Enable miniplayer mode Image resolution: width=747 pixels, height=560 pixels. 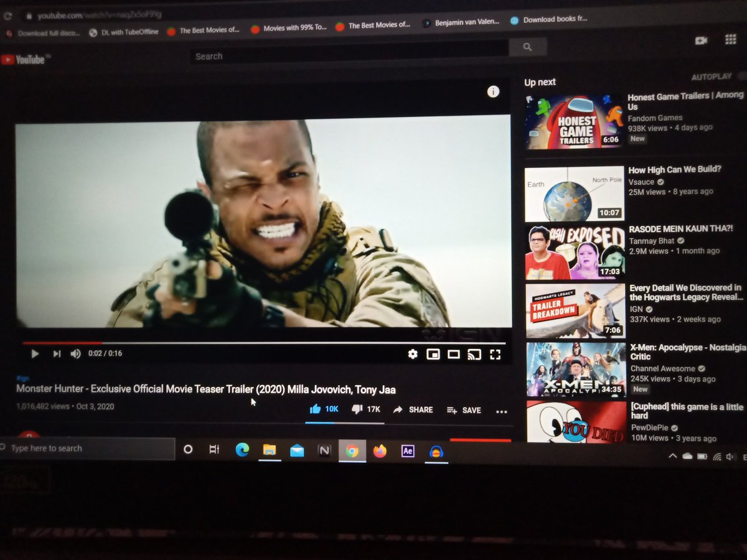[433, 355]
